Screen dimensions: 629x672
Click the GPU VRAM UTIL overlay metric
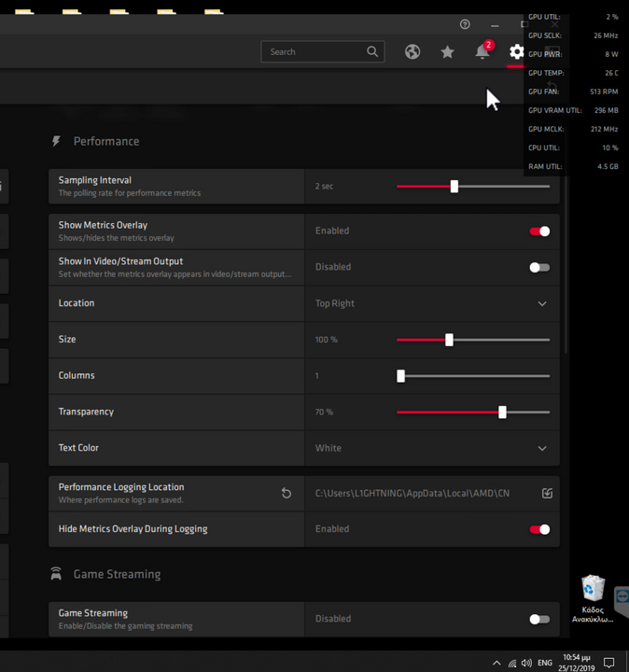point(573,110)
